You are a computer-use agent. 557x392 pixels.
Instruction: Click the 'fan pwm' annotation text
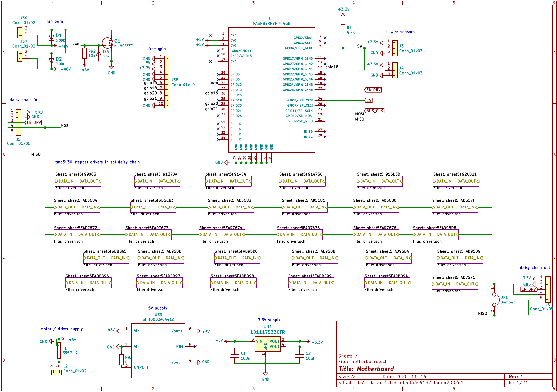[x=54, y=21]
